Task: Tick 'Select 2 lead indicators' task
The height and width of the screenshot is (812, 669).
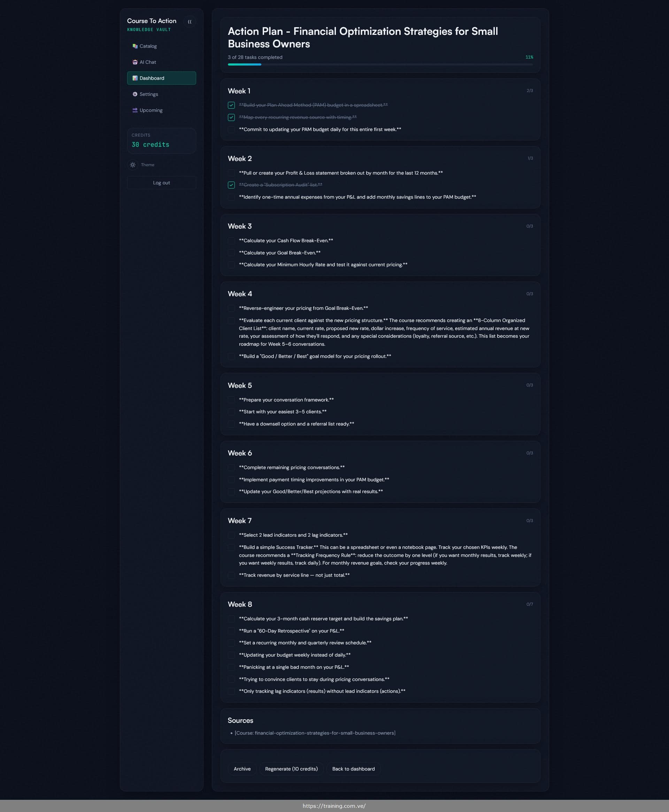Action: coord(231,535)
